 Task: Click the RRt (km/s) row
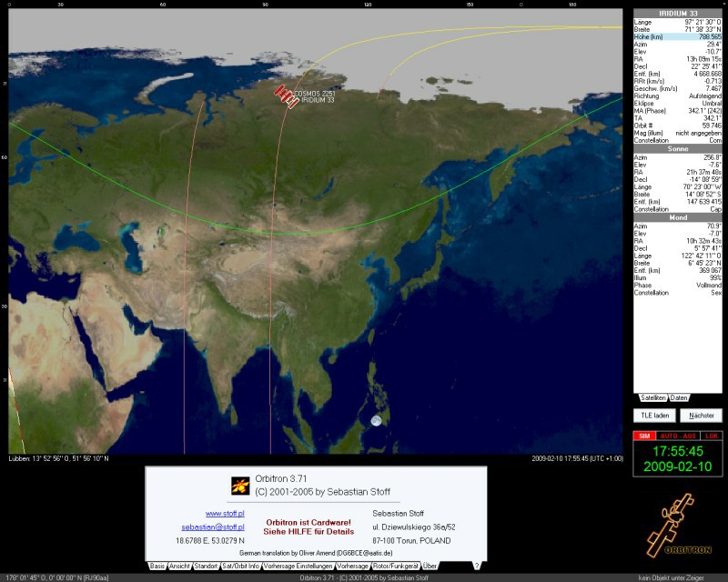(x=678, y=81)
